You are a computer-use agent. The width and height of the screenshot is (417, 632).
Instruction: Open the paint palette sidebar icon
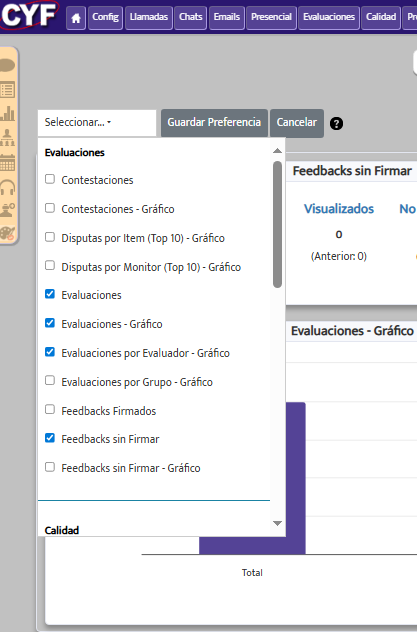pyautogui.click(x=7, y=233)
